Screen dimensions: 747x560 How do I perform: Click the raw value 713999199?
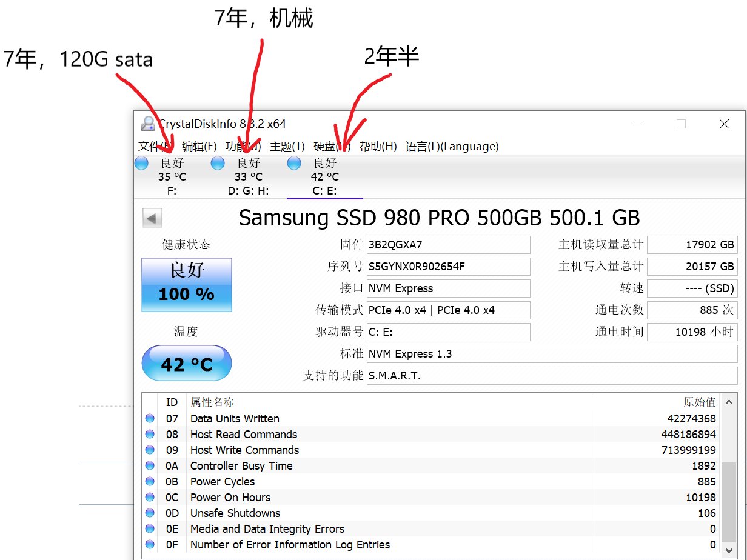[689, 450]
